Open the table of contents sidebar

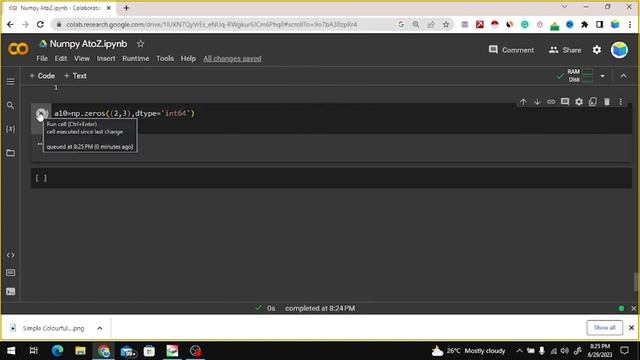tap(11, 82)
